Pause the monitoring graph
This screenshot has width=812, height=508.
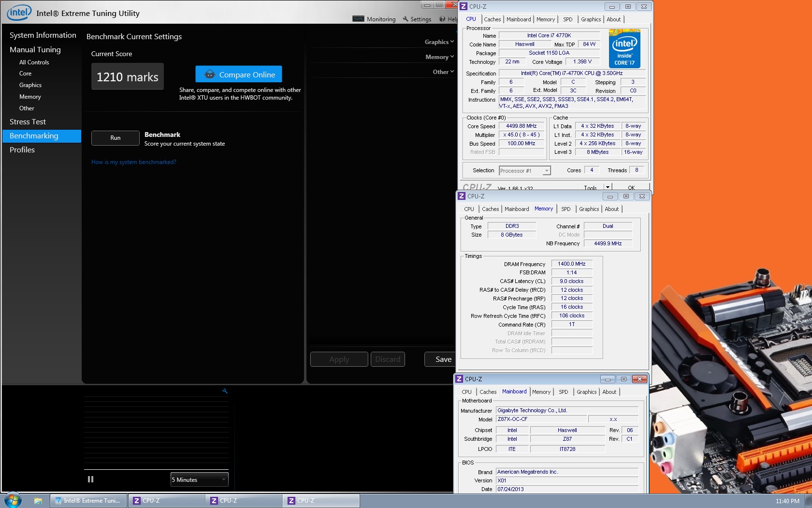pyautogui.click(x=90, y=479)
